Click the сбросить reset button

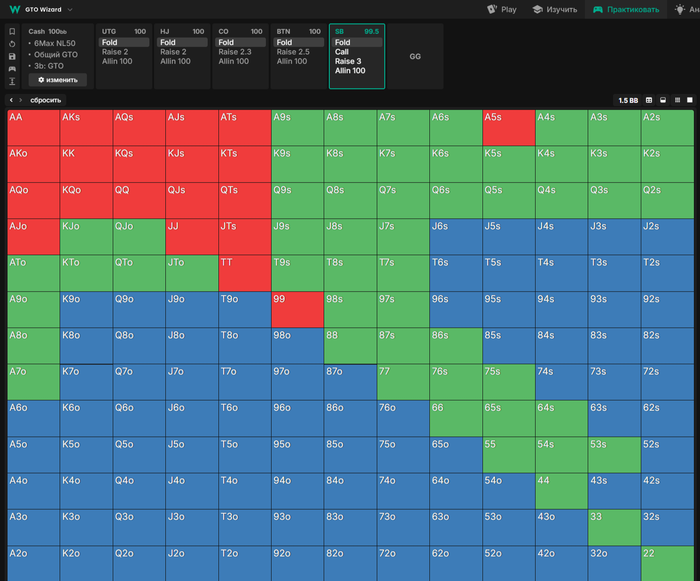pos(46,100)
